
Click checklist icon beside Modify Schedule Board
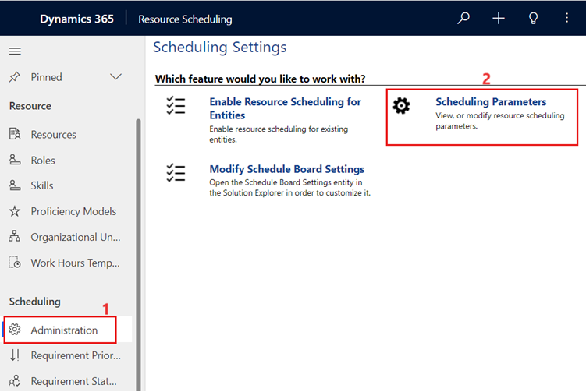[176, 173]
